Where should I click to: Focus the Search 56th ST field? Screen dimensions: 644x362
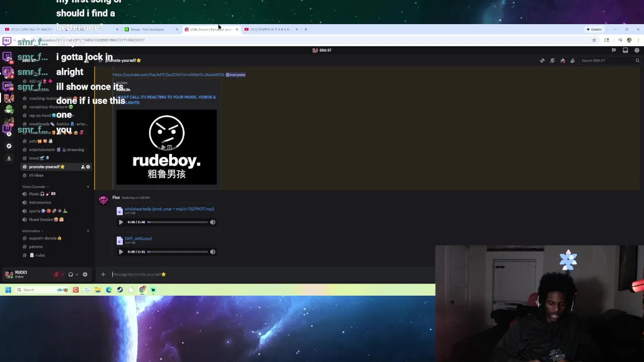pos(610,60)
